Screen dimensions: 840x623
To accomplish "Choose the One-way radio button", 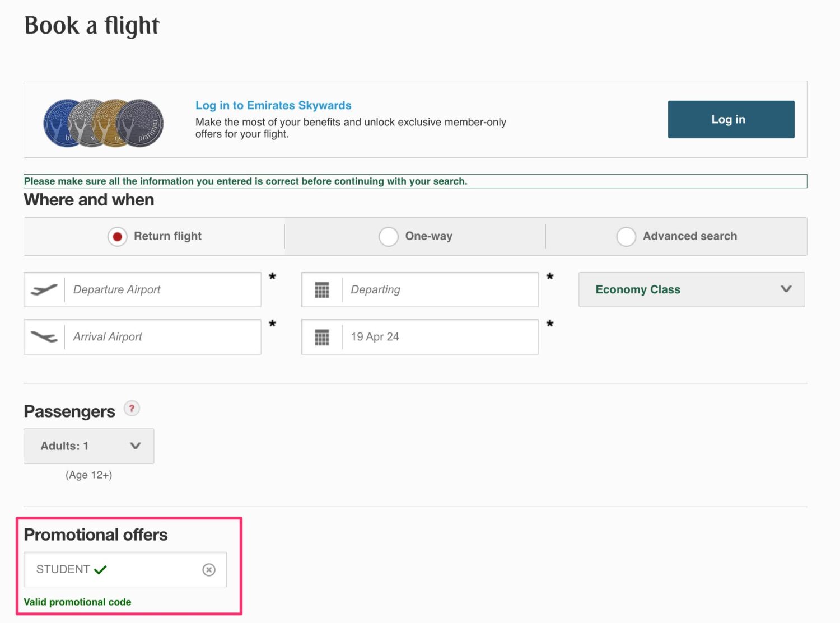I will (x=389, y=236).
